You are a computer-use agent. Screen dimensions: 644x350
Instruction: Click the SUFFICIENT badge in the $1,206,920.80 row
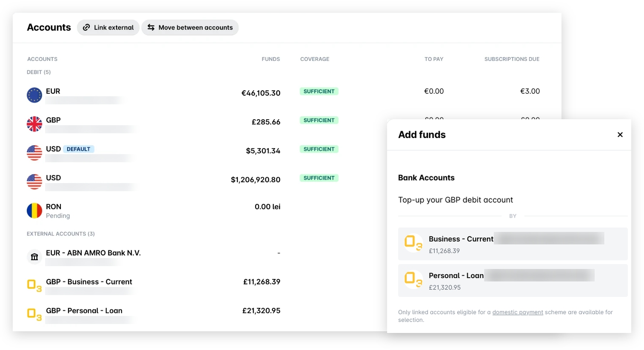[x=319, y=178]
